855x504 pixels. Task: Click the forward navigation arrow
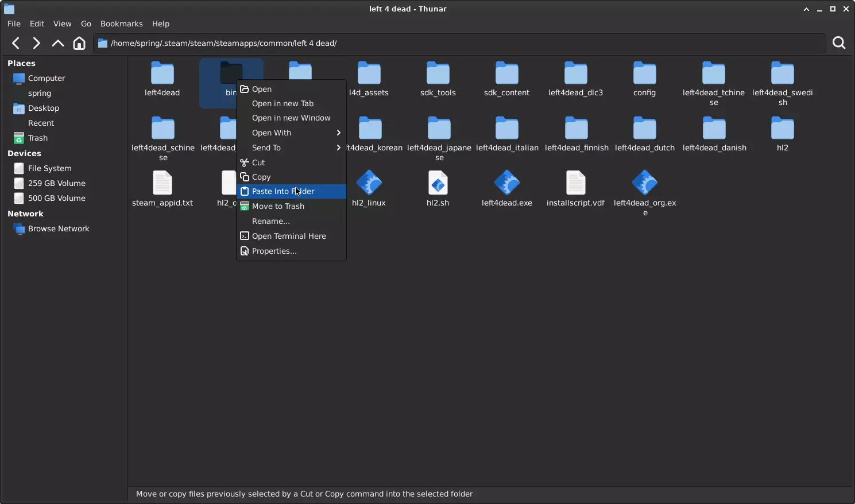pos(36,43)
